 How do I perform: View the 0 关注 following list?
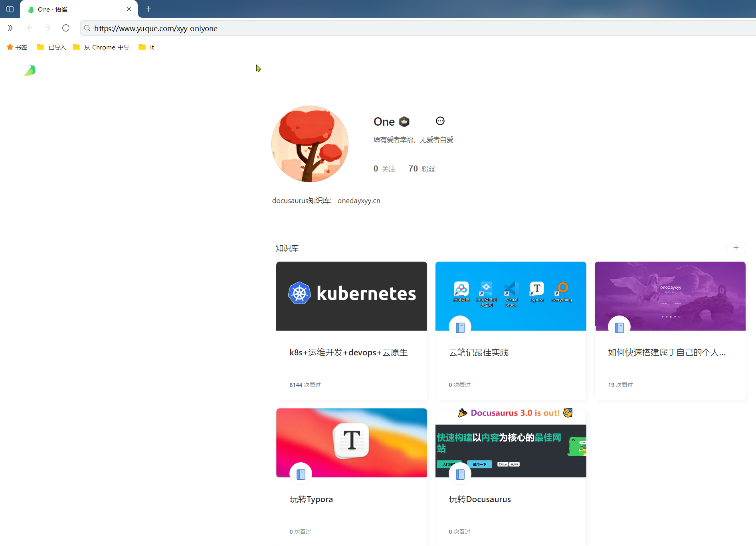coord(384,169)
